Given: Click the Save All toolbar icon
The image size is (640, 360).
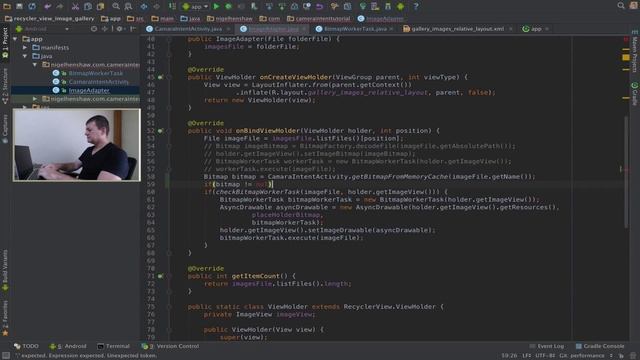Looking at the screenshot, I should coord(19,6).
